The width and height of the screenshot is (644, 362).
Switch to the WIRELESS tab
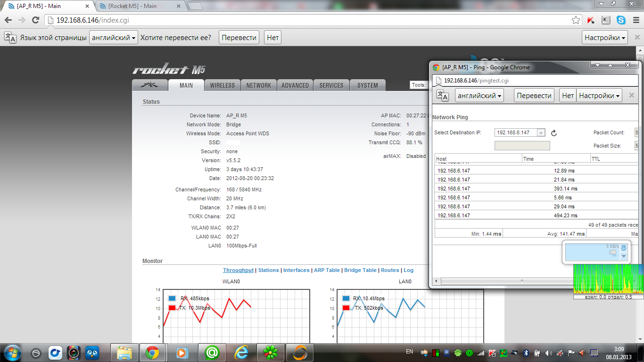(x=222, y=85)
